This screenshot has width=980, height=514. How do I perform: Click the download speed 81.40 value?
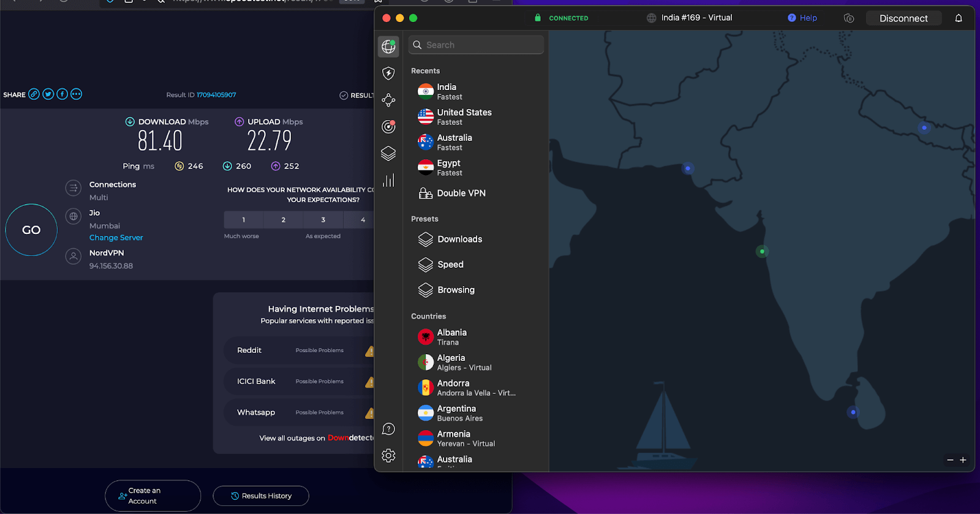(160, 141)
